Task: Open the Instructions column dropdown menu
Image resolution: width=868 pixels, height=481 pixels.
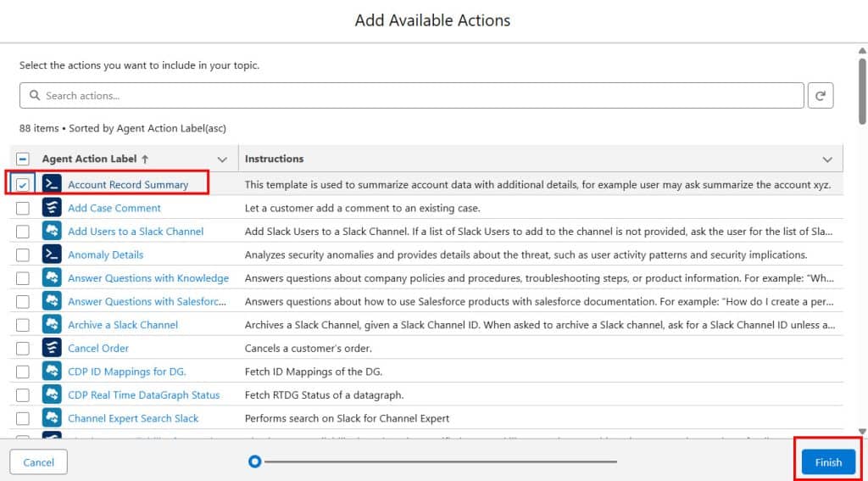Action: click(827, 159)
